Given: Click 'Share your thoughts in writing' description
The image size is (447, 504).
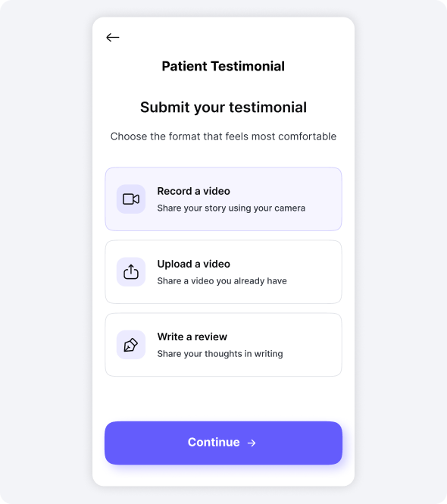Looking at the screenshot, I should tap(220, 354).
